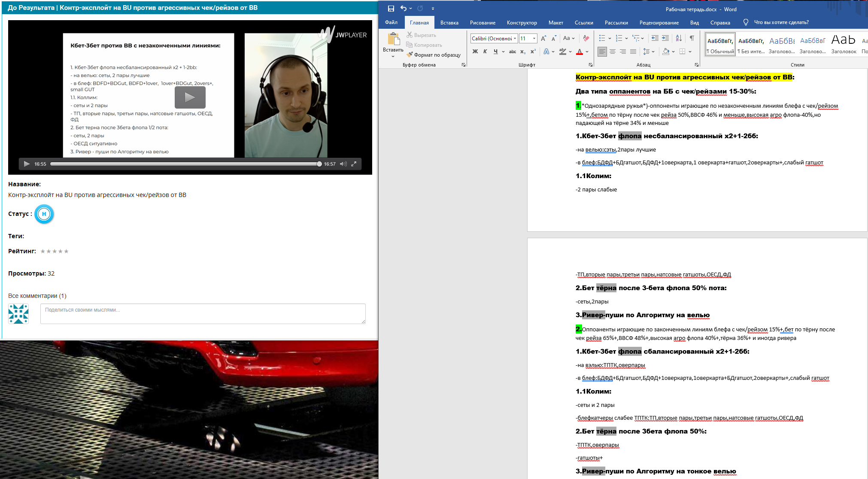Click the Формат по образцу format painter

point(434,55)
